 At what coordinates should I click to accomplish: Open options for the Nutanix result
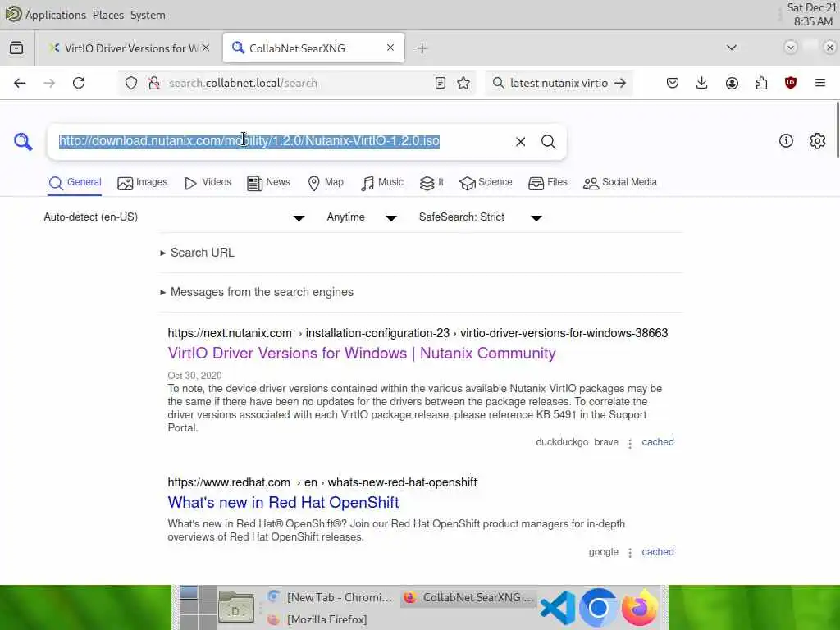click(630, 443)
